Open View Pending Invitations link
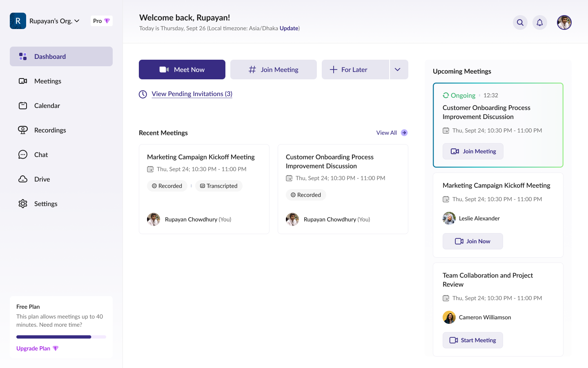Screen dimensions: 588x368 coord(192,94)
